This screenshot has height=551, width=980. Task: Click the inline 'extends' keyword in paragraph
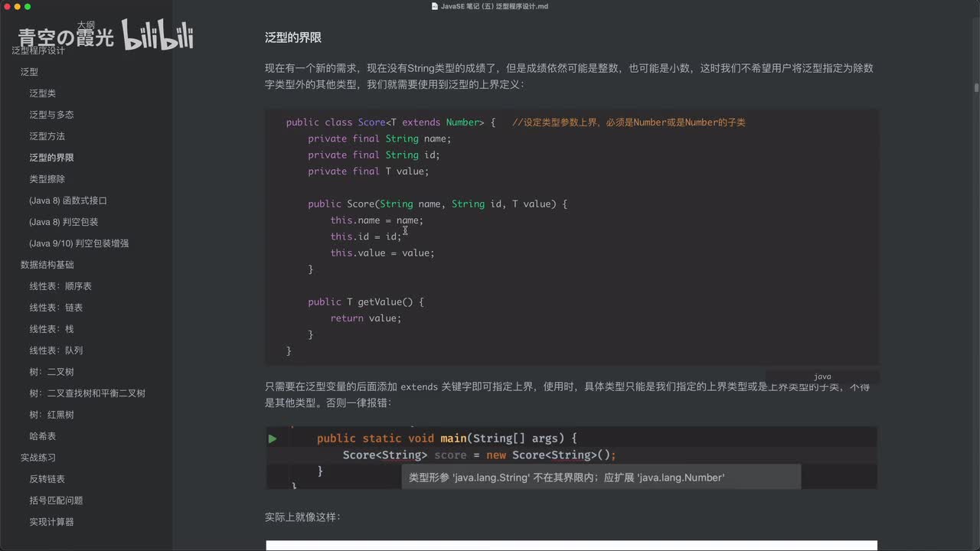tap(419, 387)
